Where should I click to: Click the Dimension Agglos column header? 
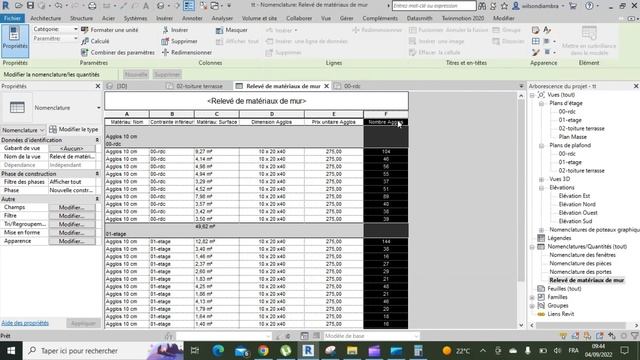271,122
